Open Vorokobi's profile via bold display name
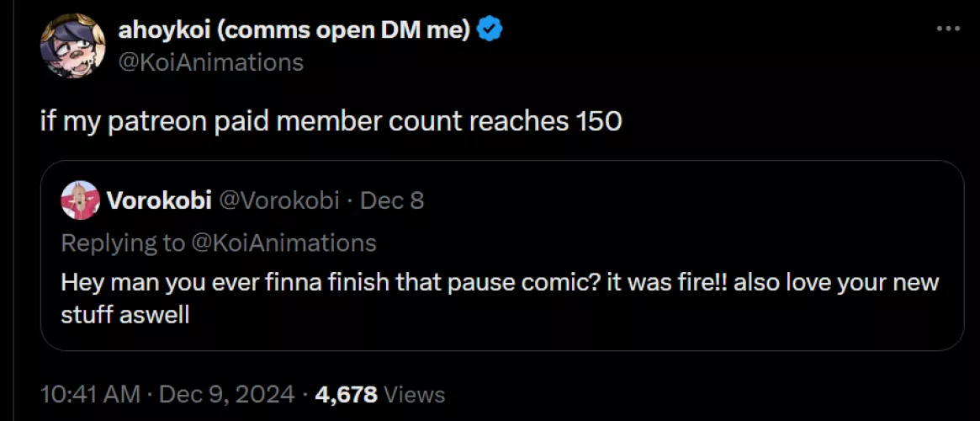 pos(159,200)
